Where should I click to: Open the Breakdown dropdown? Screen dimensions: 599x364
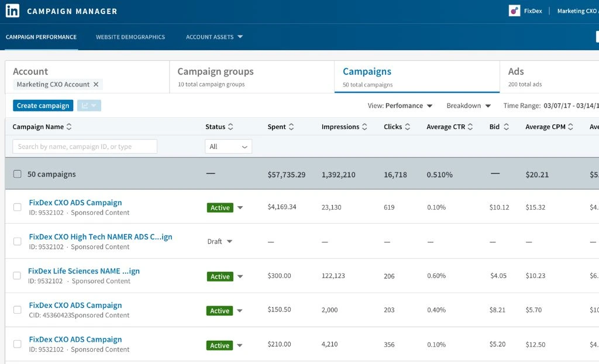tap(469, 106)
